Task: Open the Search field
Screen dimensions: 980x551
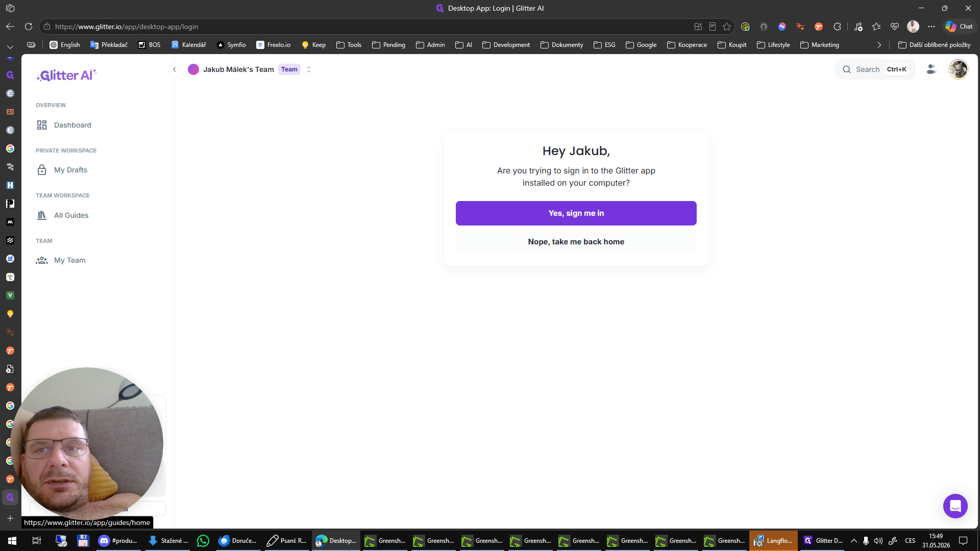Action: click(875, 69)
